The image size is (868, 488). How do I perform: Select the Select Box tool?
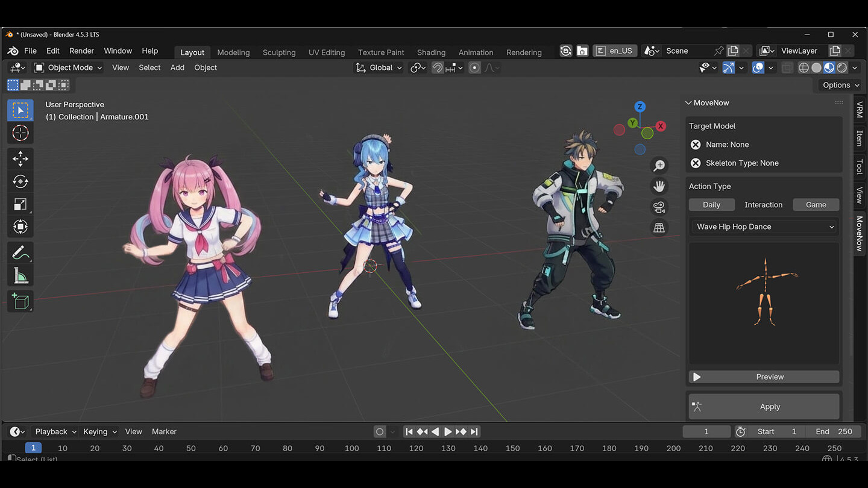tap(20, 110)
